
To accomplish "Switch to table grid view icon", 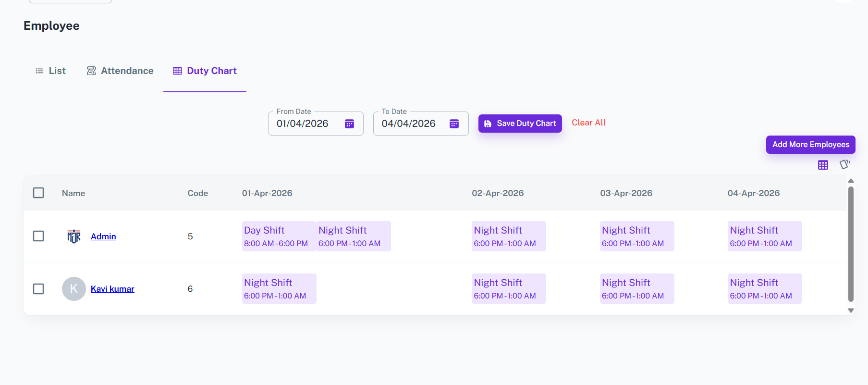I will click(823, 165).
